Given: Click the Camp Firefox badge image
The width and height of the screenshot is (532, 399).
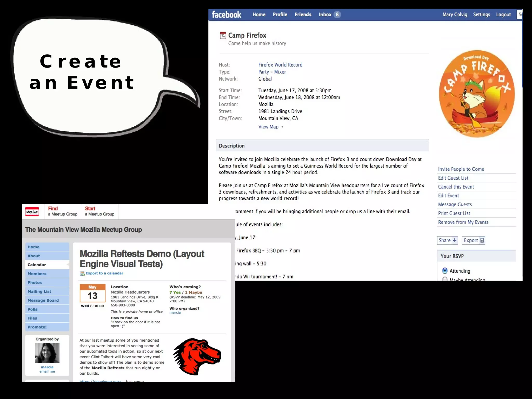Looking at the screenshot, I should click(477, 94).
